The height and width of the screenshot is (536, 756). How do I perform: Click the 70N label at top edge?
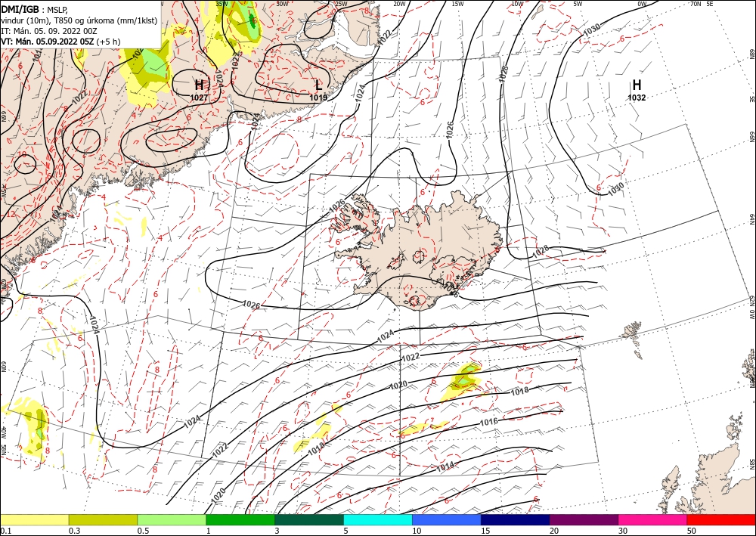coord(696,3)
